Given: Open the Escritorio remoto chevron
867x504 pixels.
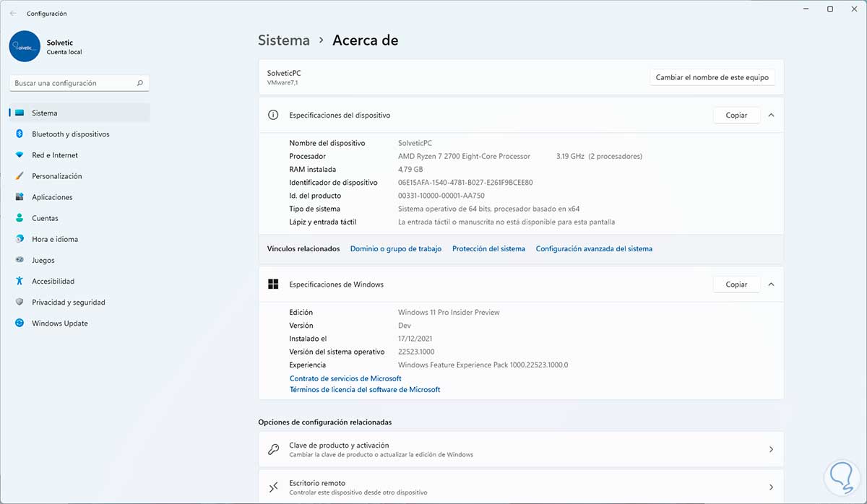Looking at the screenshot, I should click(771, 487).
